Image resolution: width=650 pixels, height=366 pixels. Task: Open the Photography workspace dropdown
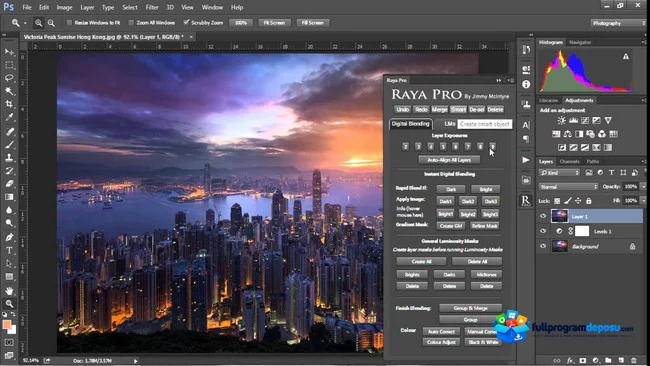[x=618, y=23]
